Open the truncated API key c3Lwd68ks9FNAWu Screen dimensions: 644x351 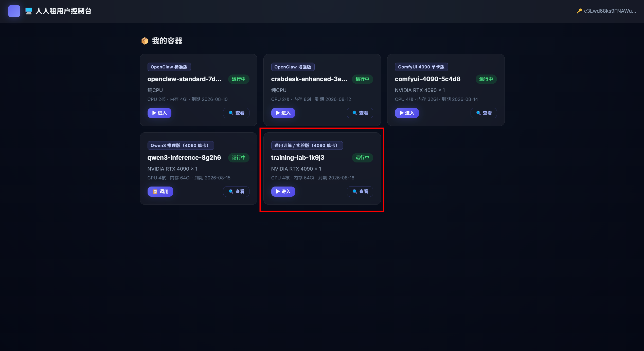click(x=610, y=11)
